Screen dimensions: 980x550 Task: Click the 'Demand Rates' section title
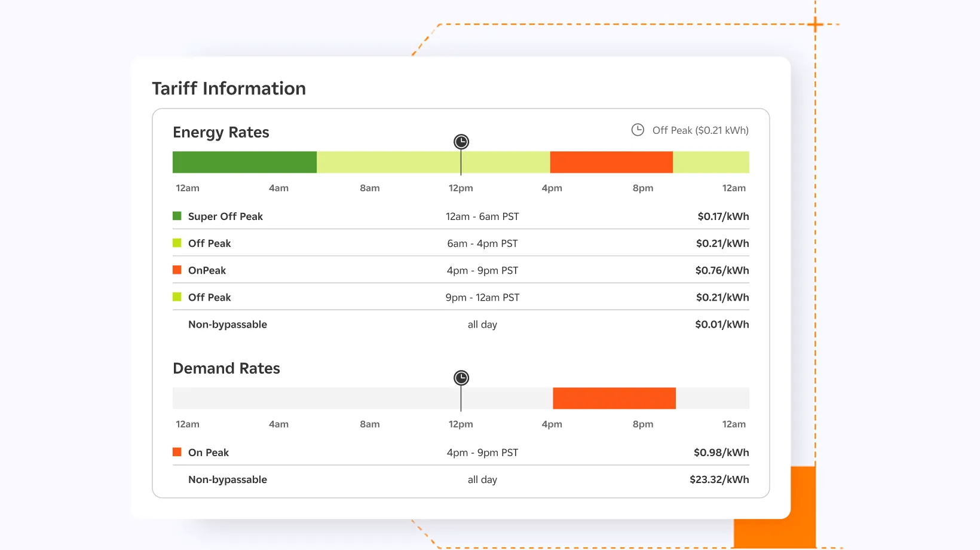[226, 368]
